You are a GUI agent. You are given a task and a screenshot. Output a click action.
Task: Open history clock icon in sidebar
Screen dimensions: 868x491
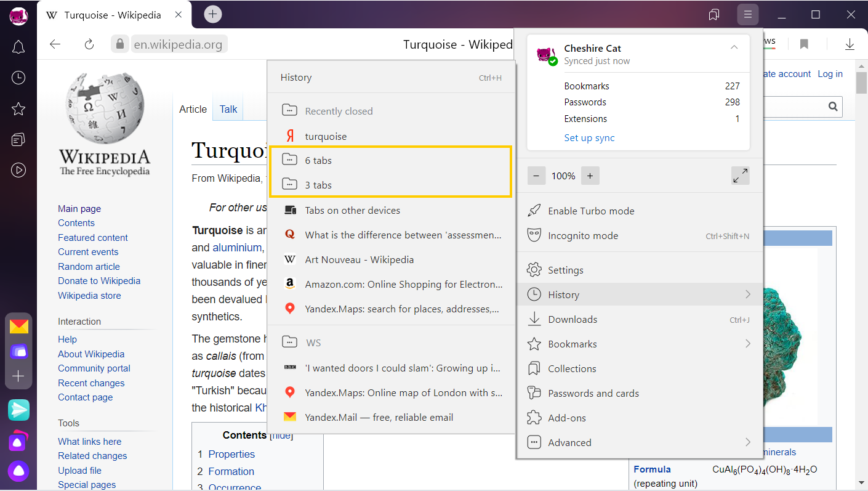coord(18,78)
